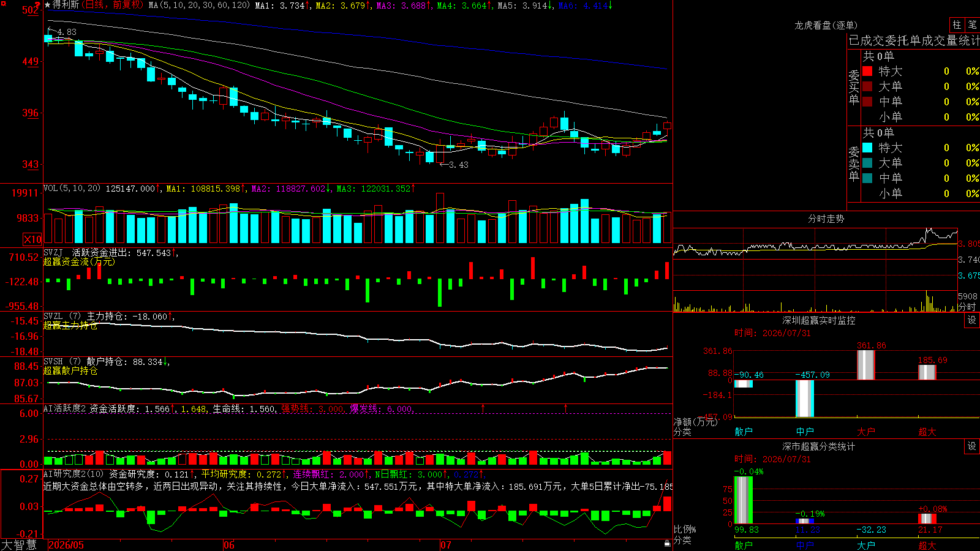The height and width of the screenshot is (551, 980).
Task: Click the 委卖单 section label
Action: [x=854, y=163]
